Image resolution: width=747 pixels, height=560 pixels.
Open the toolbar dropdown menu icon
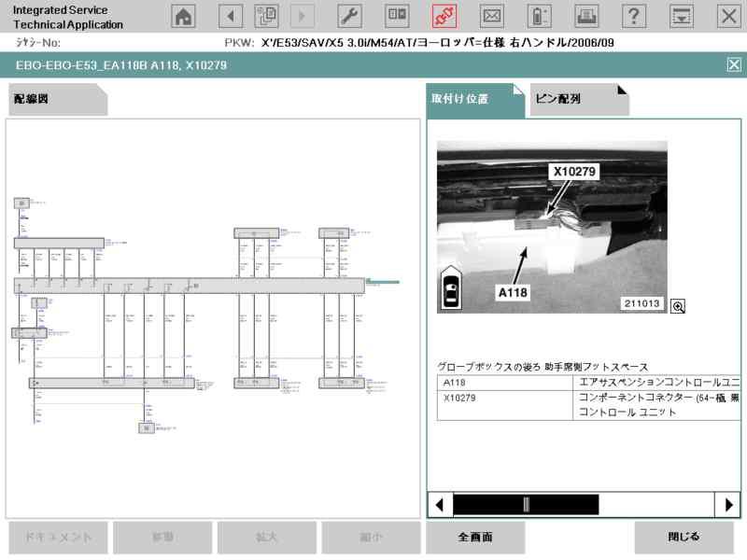pos(683,16)
